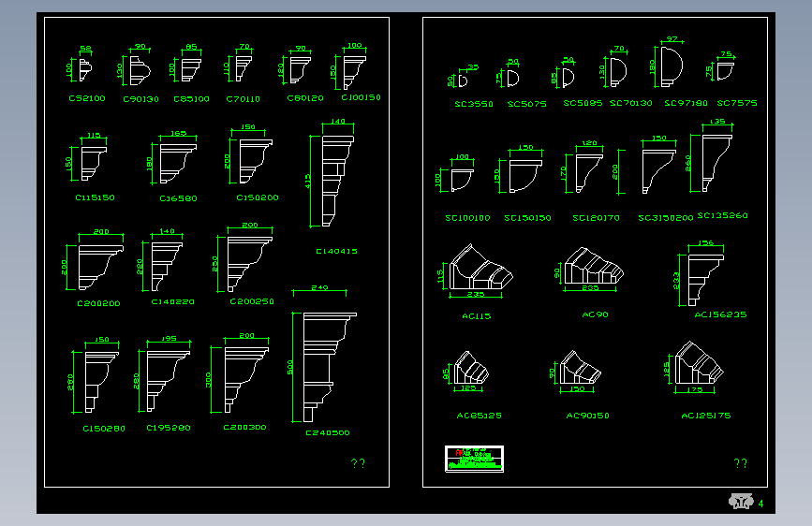Select the SC3150200 label text
Viewport: 812px width, 526px height.
click(x=666, y=218)
